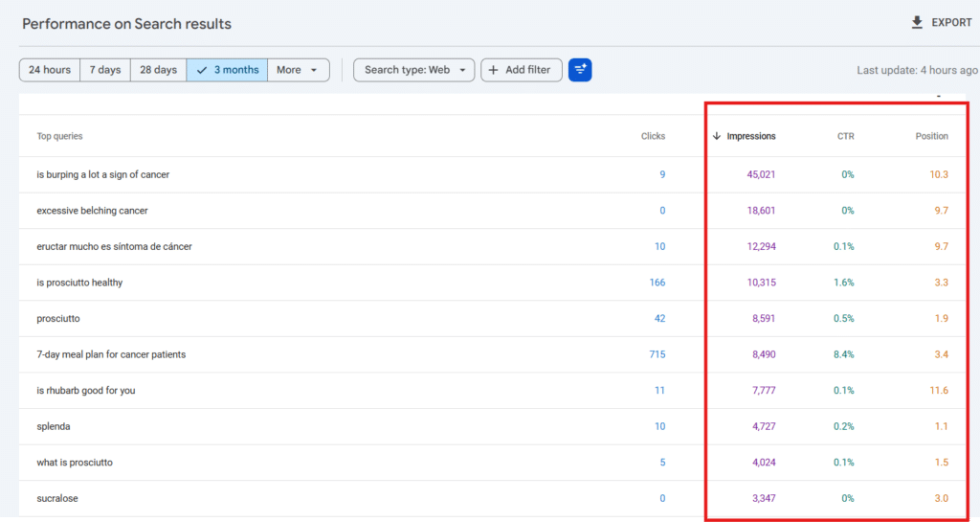The image size is (980, 522).
Task: Sort table by Position column header
Action: tap(931, 136)
